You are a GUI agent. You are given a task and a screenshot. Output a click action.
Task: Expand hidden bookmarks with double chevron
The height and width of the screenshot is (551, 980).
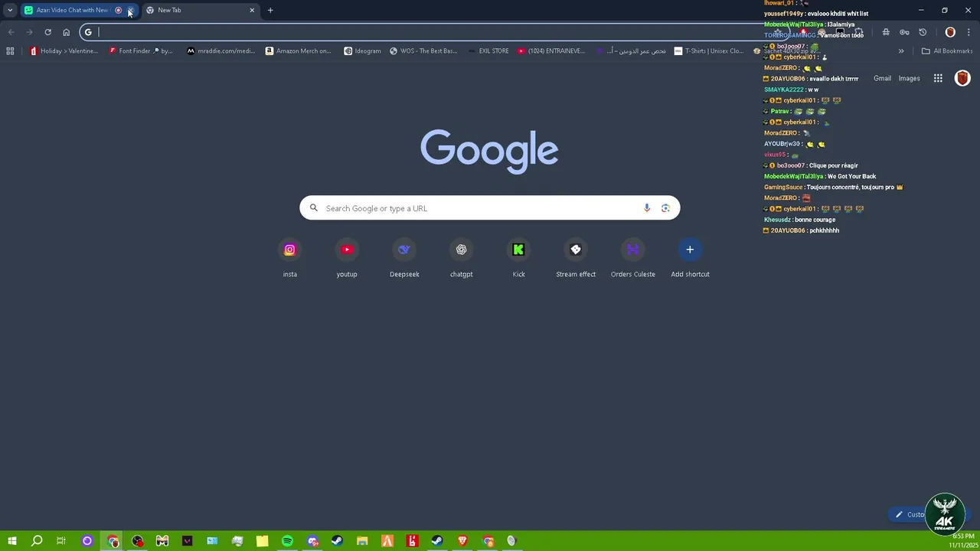point(901,51)
